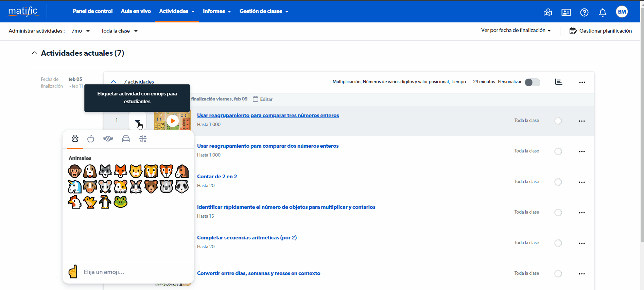Open the activity group report icon
The width and height of the screenshot is (644, 290).
pyautogui.click(x=559, y=82)
